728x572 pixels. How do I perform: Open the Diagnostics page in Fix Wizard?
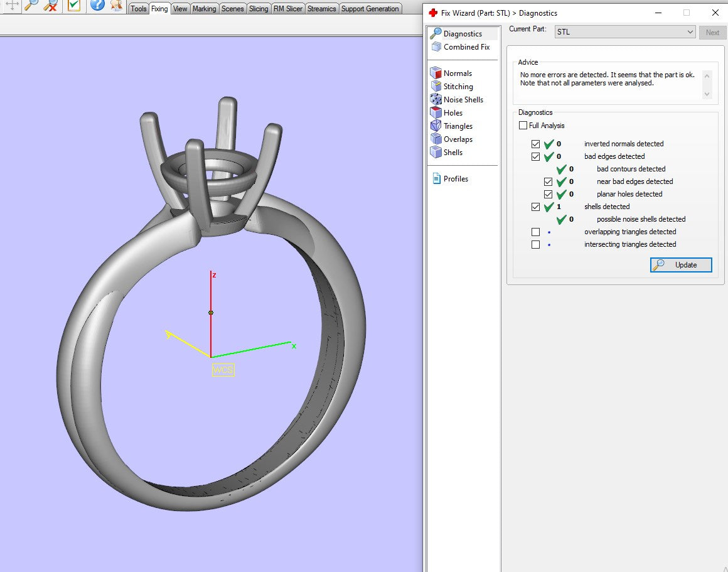(x=462, y=34)
